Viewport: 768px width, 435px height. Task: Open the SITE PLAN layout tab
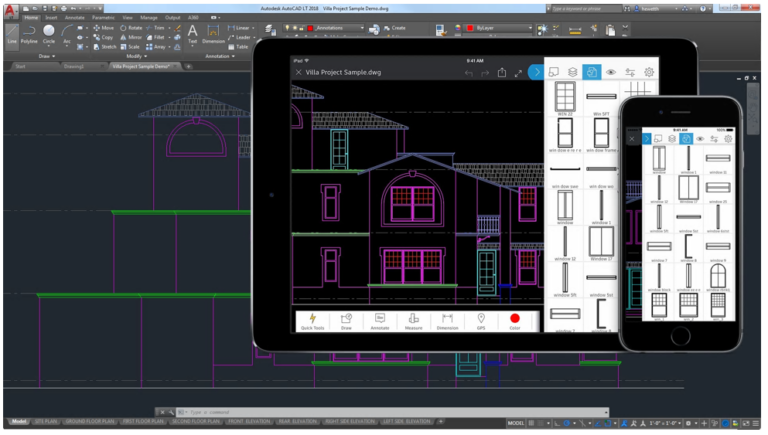click(x=46, y=422)
